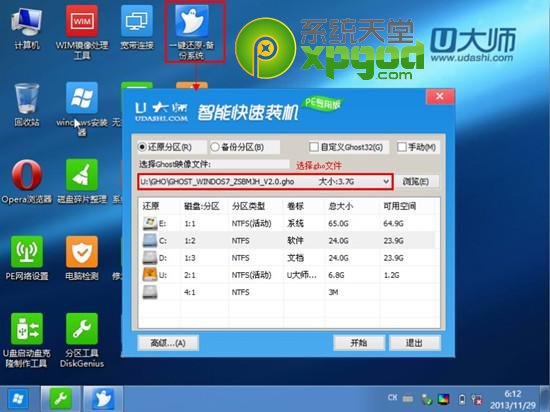Screen dimensions: 550x412
Task: Select the 软件 volume label cell
Action: click(295, 241)
